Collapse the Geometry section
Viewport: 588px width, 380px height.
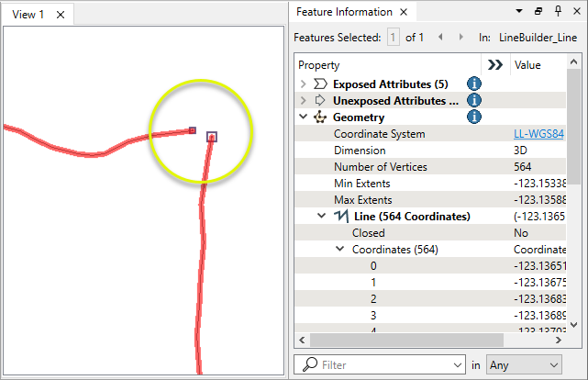click(304, 117)
